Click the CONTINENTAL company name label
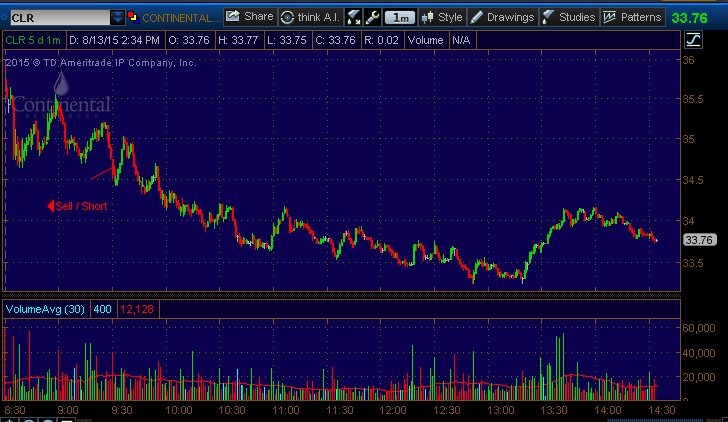The height and width of the screenshot is (422, 728). pyautogui.click(x=182, y=18)
